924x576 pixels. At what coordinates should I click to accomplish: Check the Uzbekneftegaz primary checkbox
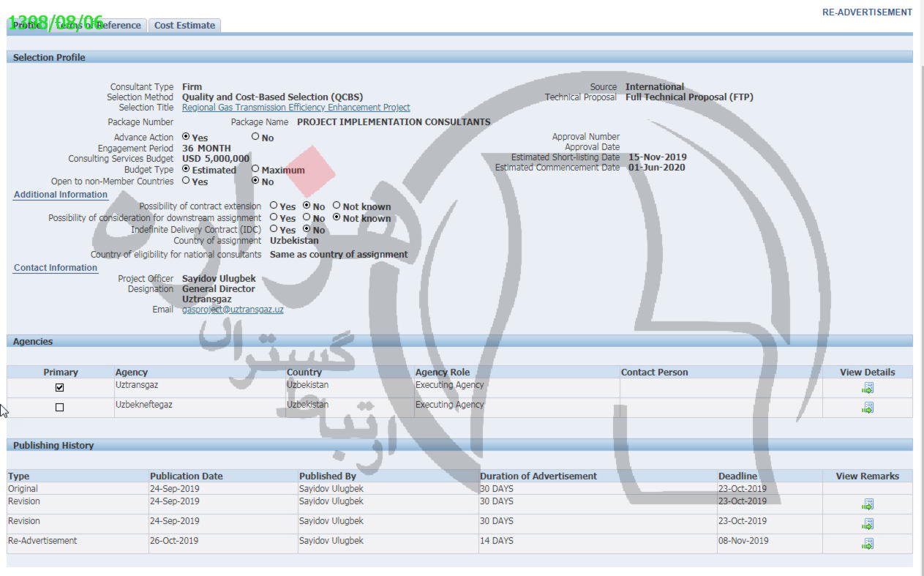[x=60, y=408]
